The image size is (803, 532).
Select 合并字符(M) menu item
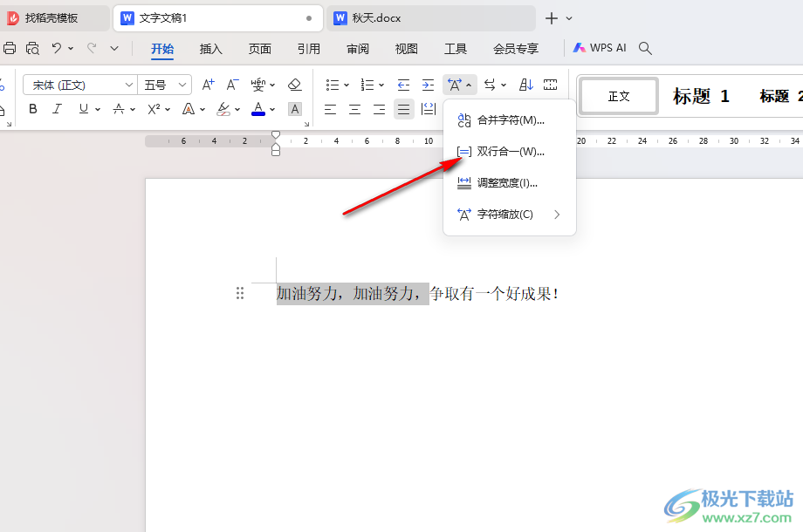click(510, 120)
